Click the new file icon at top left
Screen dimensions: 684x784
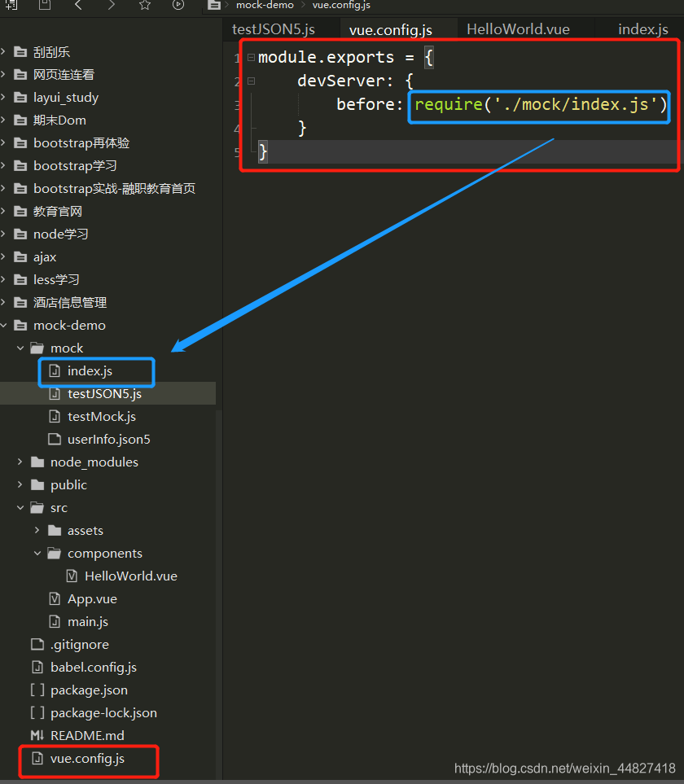coord(11,5)
